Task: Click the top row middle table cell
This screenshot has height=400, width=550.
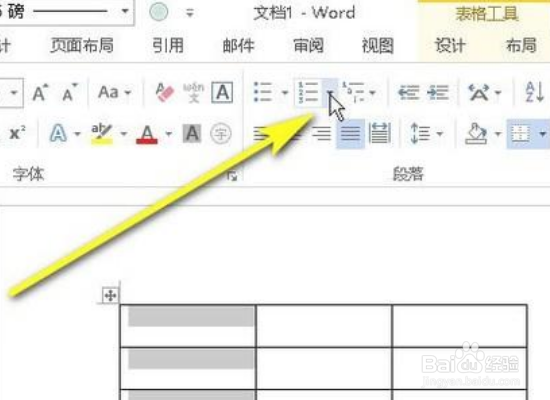Action: [x=324, y=326]
